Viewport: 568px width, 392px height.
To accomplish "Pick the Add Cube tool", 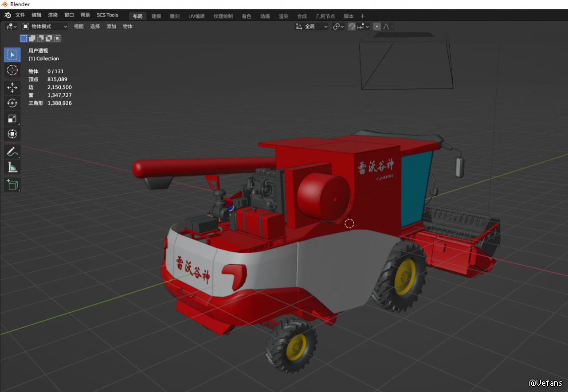I will click(12, 184).
